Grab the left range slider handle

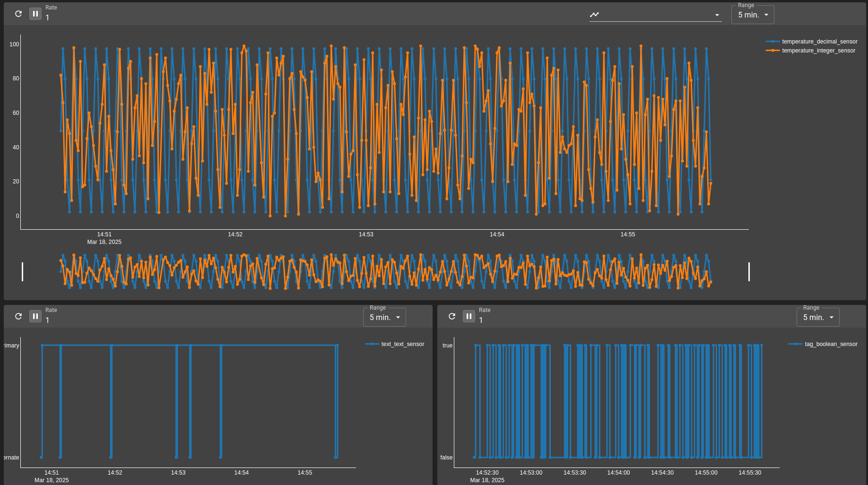[x=22, y=272]
